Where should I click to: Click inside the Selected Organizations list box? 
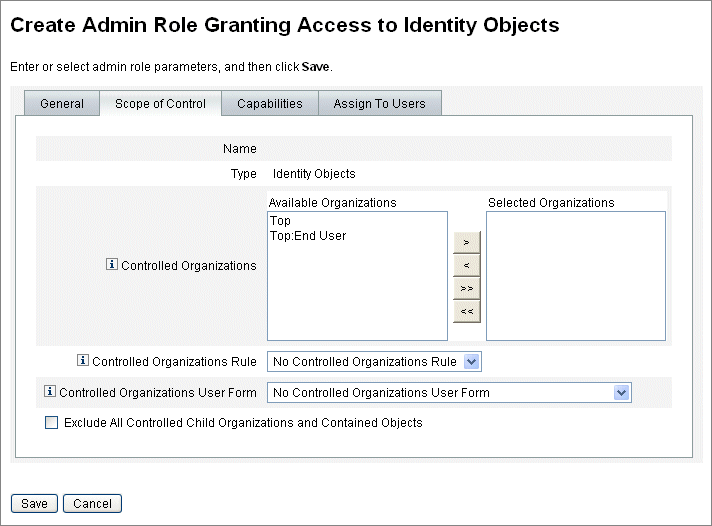(576, 276)
